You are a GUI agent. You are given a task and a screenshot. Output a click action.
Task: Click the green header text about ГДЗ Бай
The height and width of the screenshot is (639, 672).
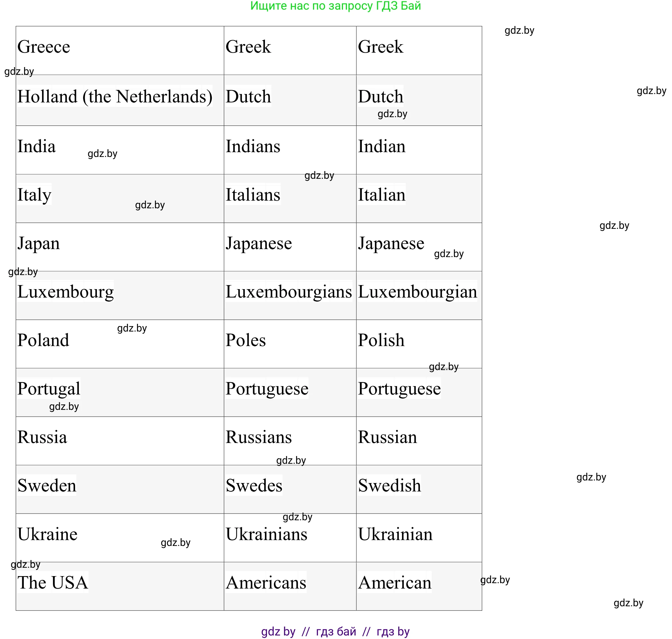(x=335, y=6)
